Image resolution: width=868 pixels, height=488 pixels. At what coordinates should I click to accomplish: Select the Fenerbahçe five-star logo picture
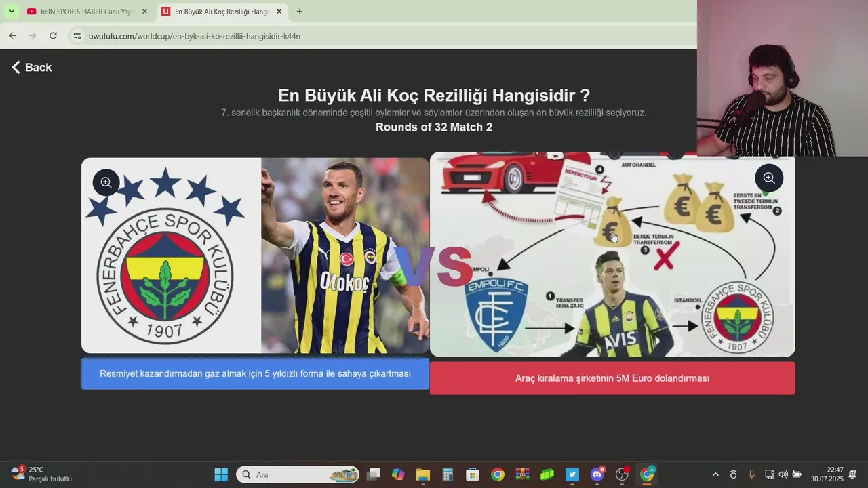(255, 256)
